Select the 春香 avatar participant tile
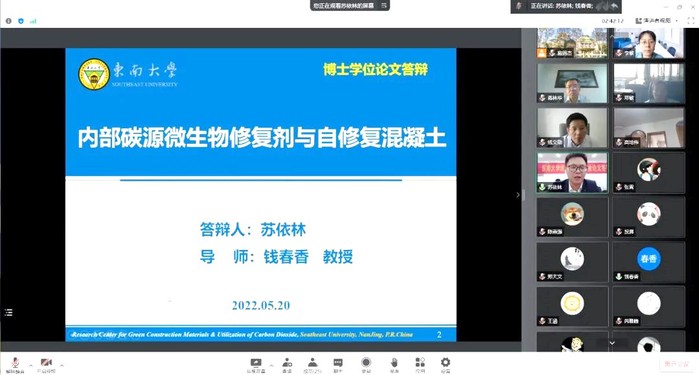This screenshot has width=699, height=375. click(x=649, y=262)
